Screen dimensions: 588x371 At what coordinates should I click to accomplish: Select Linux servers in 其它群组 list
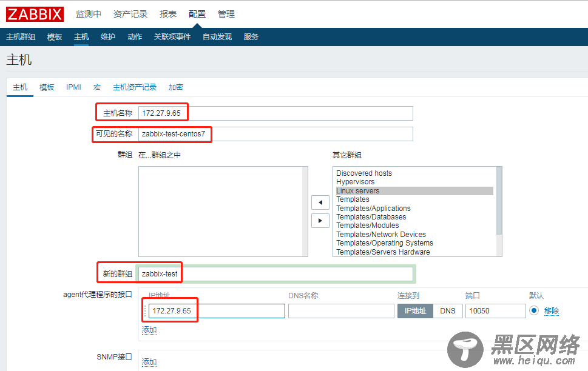tap(414, 191)
